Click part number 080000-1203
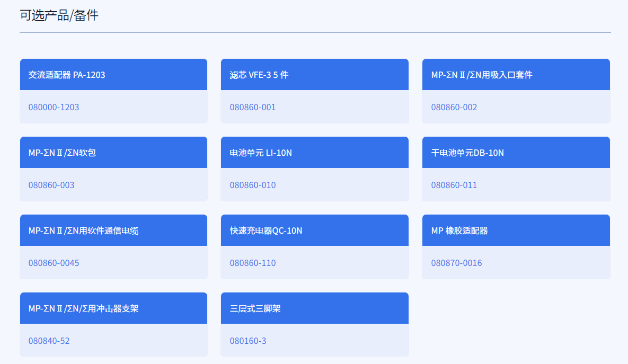The image size is (628, 364). click(54, 107)
